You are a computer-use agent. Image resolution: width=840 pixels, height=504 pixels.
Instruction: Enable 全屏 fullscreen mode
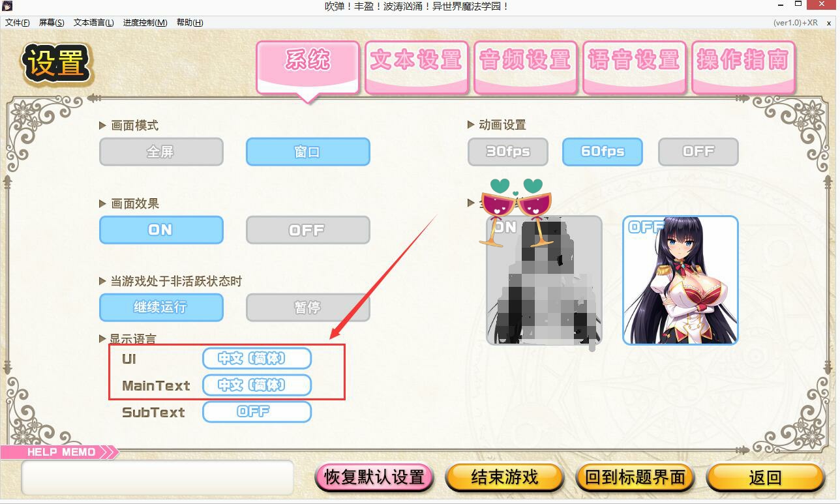pos(161,152)
